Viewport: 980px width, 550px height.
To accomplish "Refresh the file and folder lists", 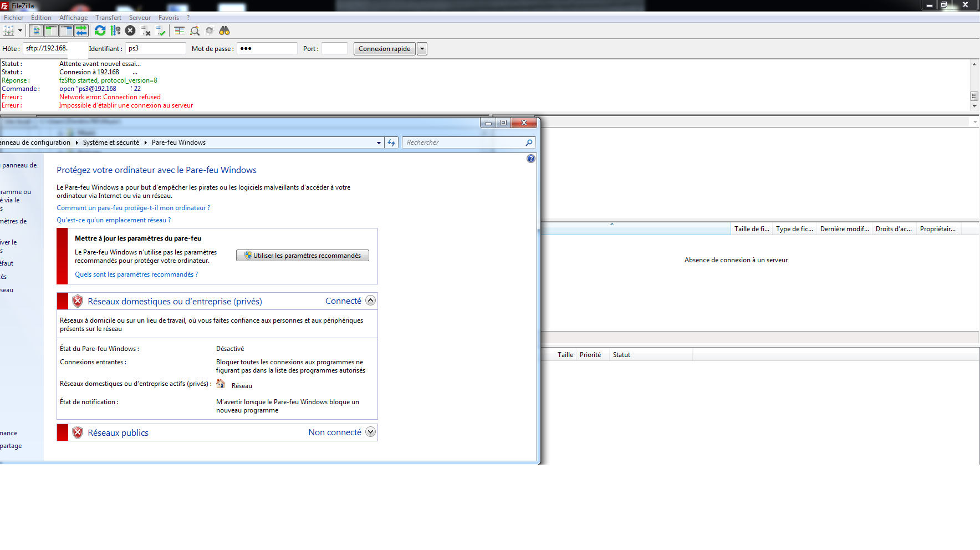I will coord(100,30).
